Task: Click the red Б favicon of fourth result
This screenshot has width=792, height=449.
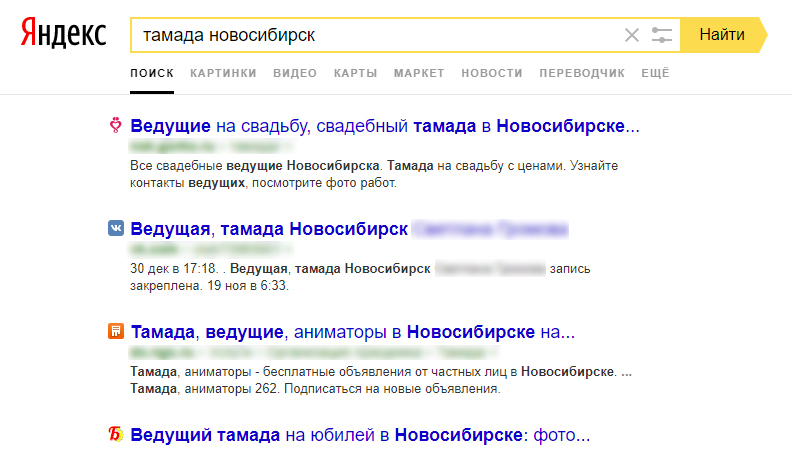Action: tap(116, 434)
